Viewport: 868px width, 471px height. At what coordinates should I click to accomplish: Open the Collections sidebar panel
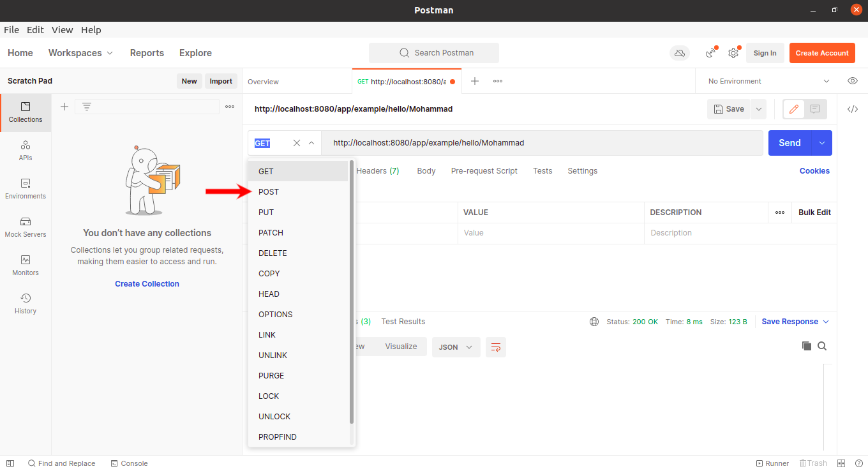pyautogui.click(x=26, y=113)
